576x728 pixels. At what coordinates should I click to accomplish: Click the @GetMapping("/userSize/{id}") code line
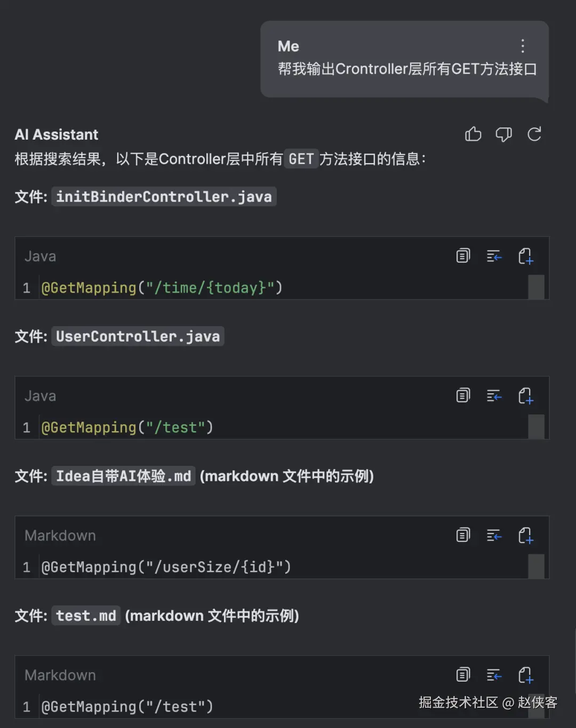click(166, 567)
